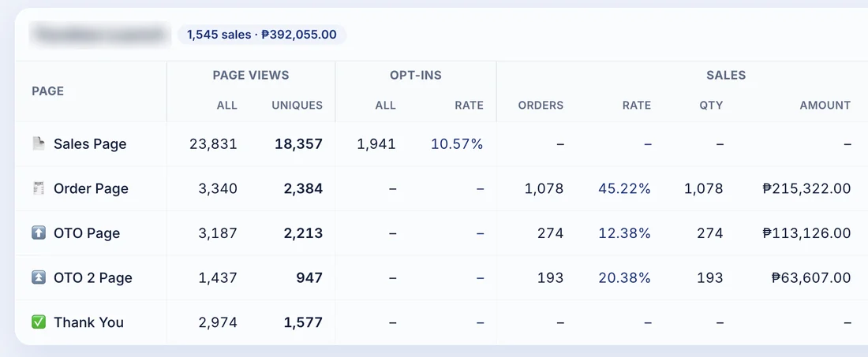Screen dimensions: 868x357
Task: Select Sales Page opt-ins value 1,941
Action: coord(376,144)
